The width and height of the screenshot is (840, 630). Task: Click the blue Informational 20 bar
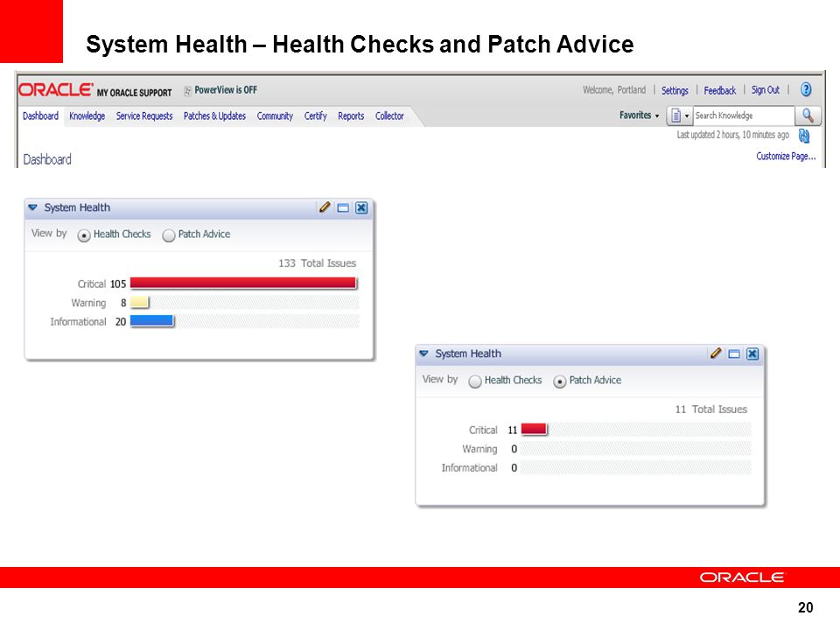click(152, 321)
